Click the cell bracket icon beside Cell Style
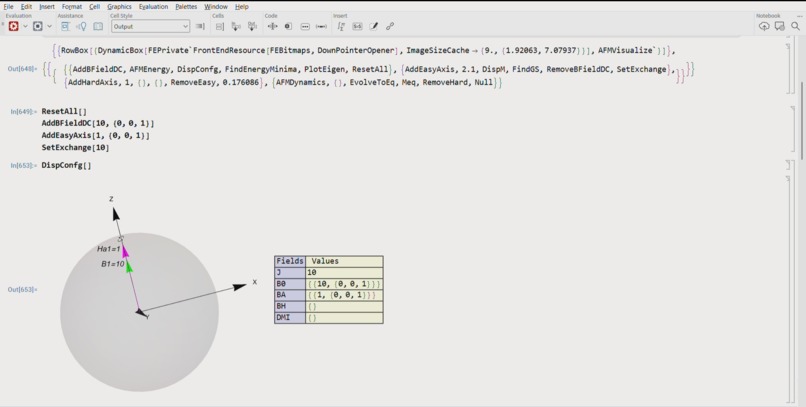This screenshot has height=407, width=806. (200, 26)
